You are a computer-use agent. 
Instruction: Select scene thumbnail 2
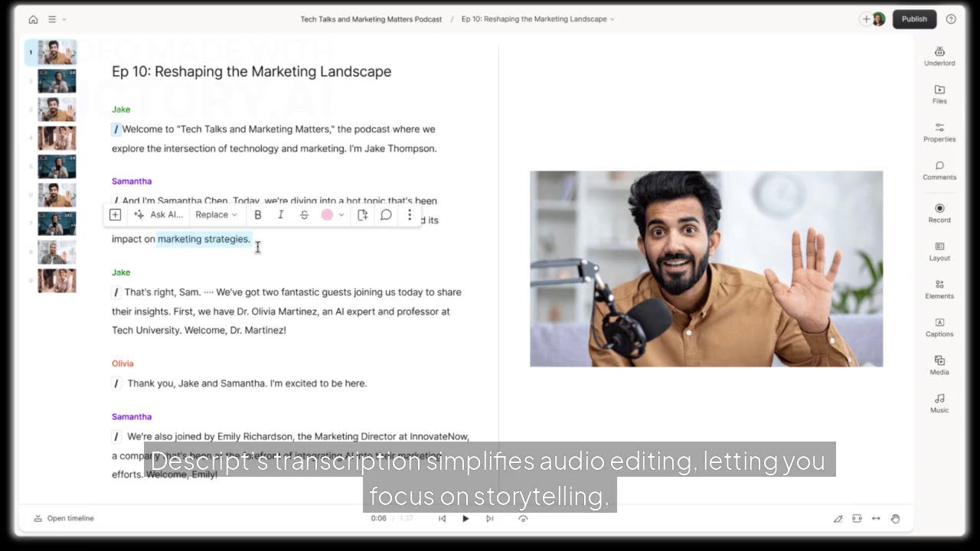click(57, 81)
